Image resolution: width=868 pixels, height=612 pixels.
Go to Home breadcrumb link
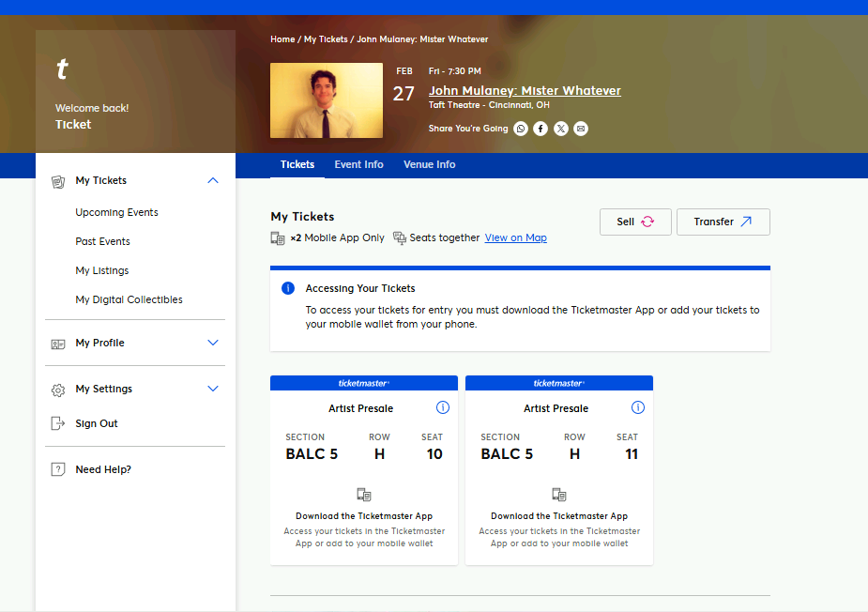click(x=282, y=39)
